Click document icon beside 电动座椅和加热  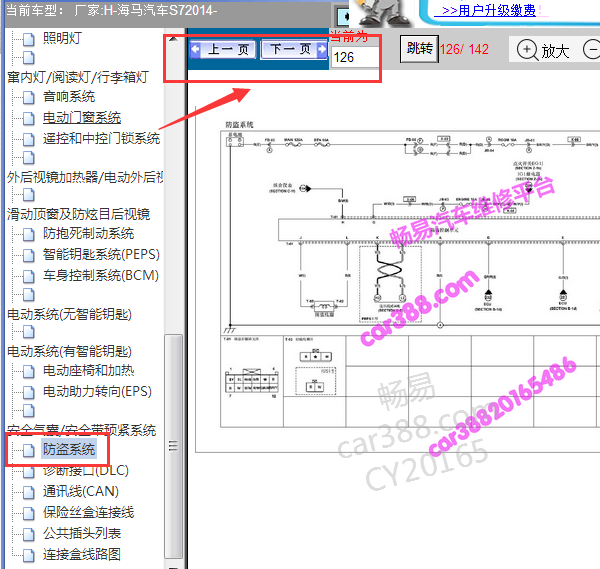pos(28,371)
